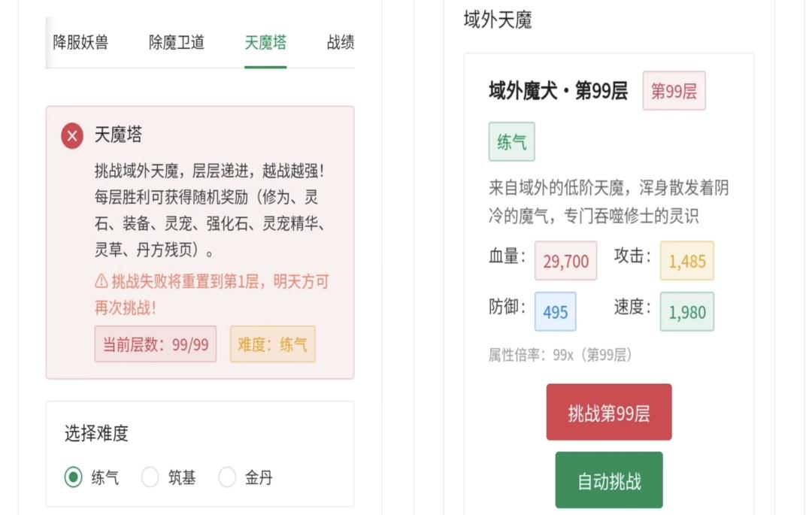Click the 难度: 练气 badge
Viewport: 812px width, 515px height.
tap(272, 344)
